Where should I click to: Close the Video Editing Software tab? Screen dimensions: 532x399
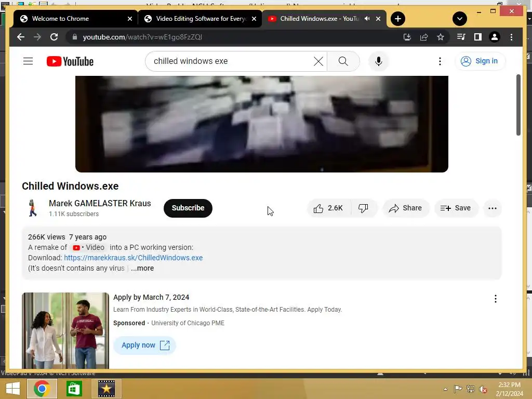tap(254, 19)
